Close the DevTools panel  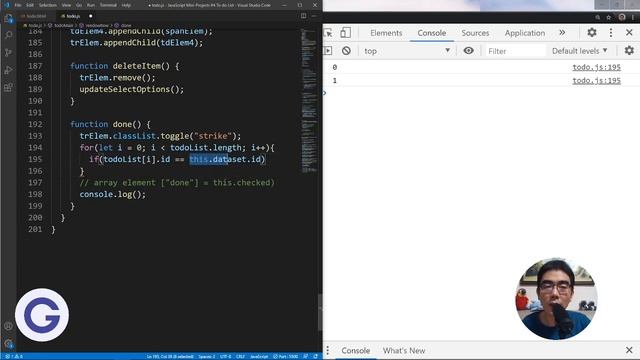pos(629,33)
